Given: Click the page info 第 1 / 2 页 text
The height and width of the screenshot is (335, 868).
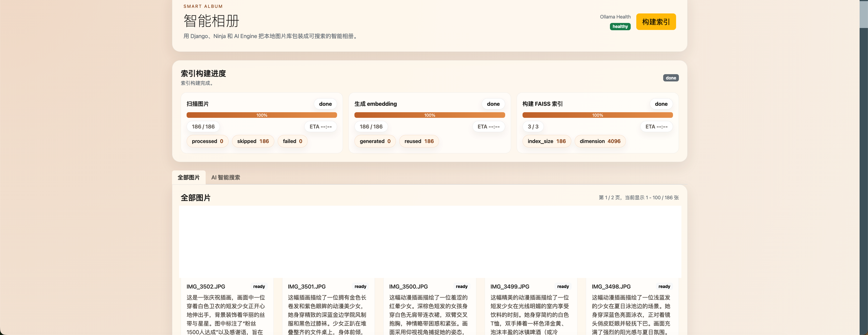Looking at the screenshot, I should tap(639, 198).
